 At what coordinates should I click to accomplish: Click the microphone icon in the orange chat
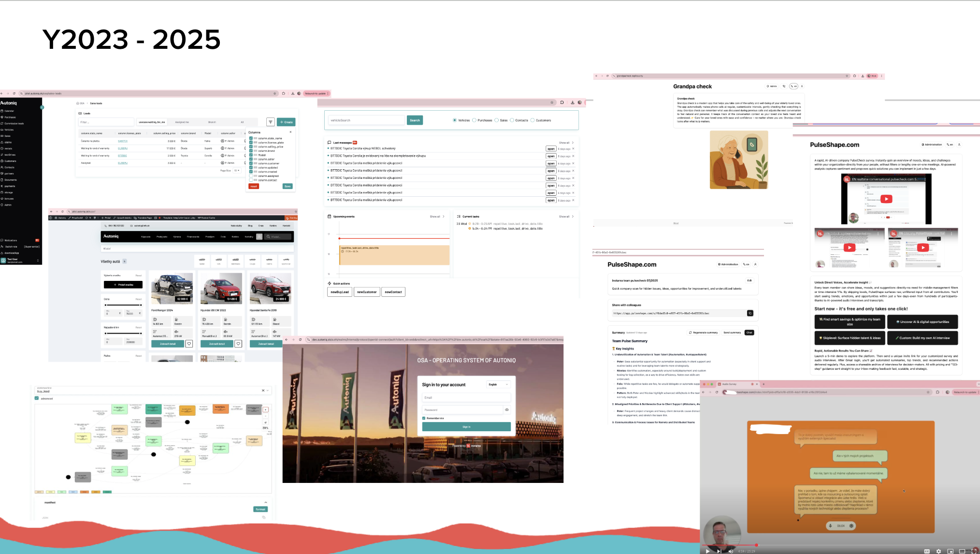pyautogui.click(x=830, y=525)
